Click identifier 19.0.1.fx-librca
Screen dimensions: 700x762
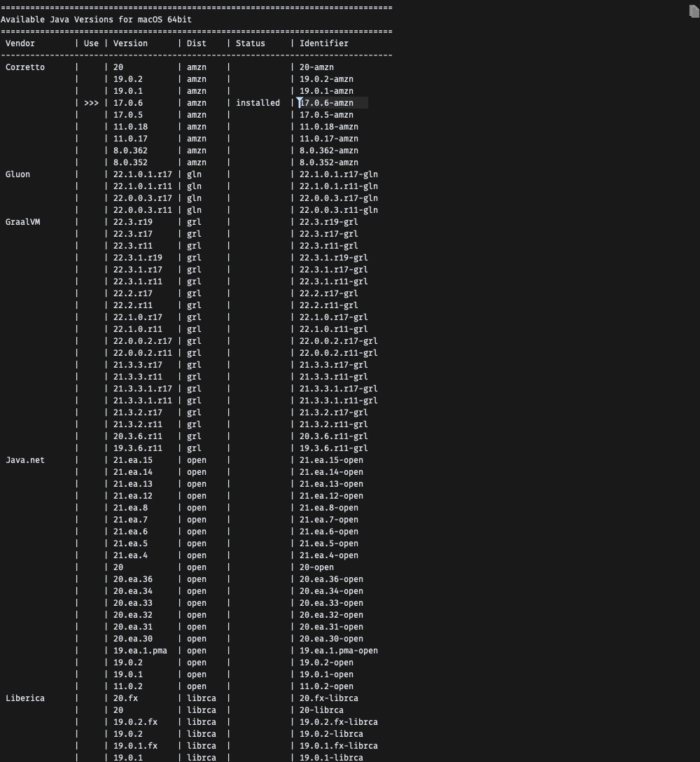(339, 745)
